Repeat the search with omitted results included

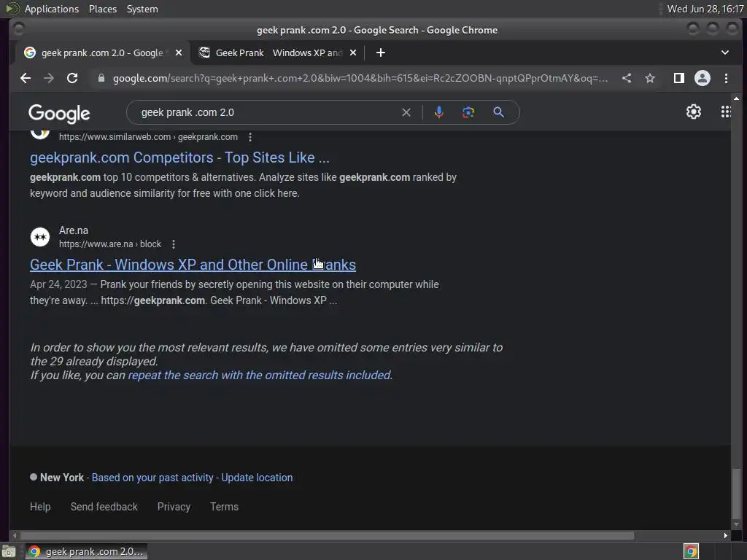259,376
